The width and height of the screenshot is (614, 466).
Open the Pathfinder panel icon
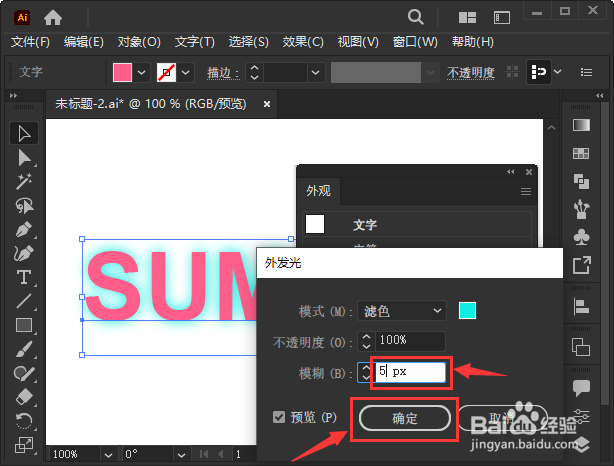581,181
